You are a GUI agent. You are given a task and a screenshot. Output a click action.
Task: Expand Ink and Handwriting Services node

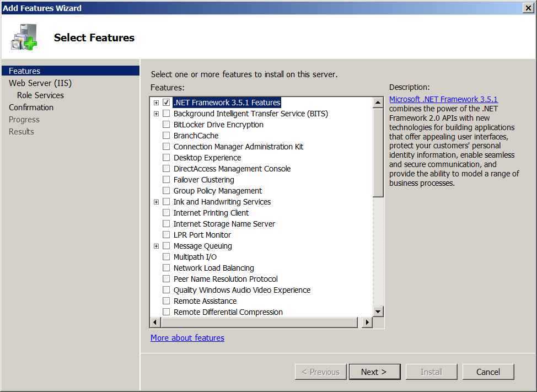(x=157, y=202)
